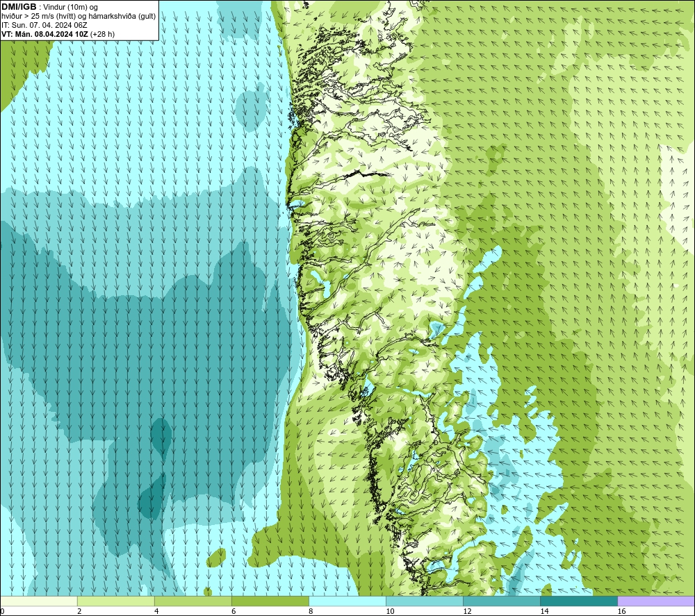695x616 pixels.
Task: Click the 'IT: Sun. 07. 04. 2024 06Z' line
Action: pos(44,25)
